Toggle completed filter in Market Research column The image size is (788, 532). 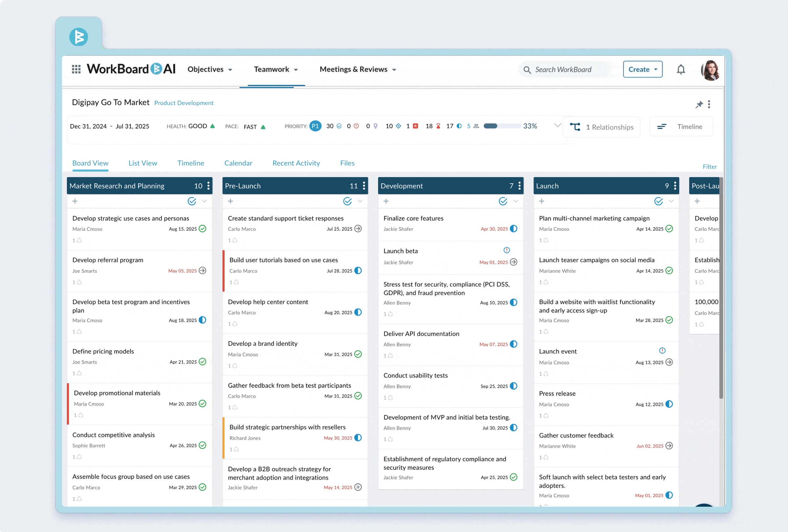click(192, 201)
